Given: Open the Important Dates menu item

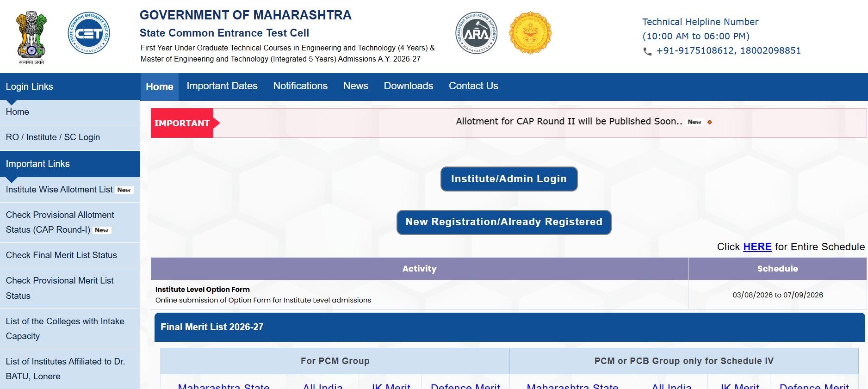Looking at the screenshot, I should point(222,86).
